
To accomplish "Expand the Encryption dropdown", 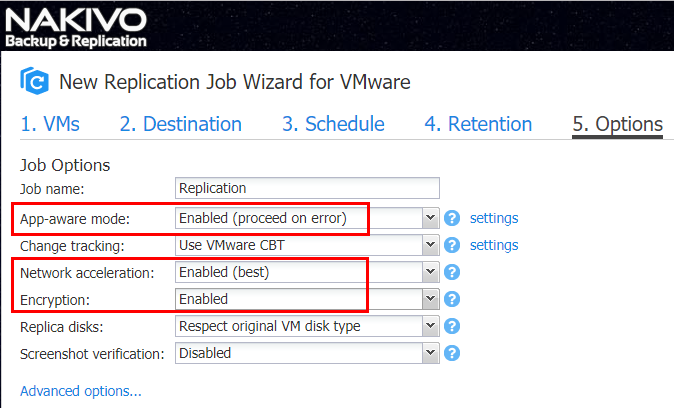I will 431,299.
